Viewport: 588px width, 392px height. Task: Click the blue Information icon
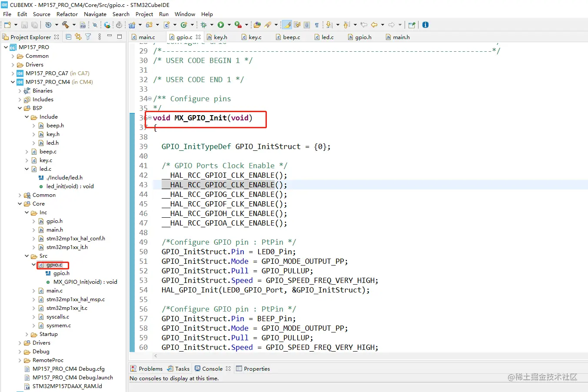pyautogui.click(x=425, y=25)
